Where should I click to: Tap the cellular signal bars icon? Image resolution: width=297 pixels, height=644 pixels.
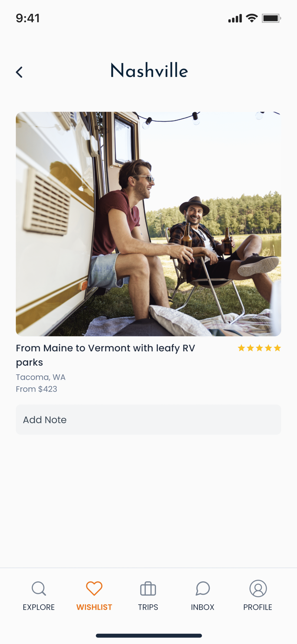click(235, 18)
